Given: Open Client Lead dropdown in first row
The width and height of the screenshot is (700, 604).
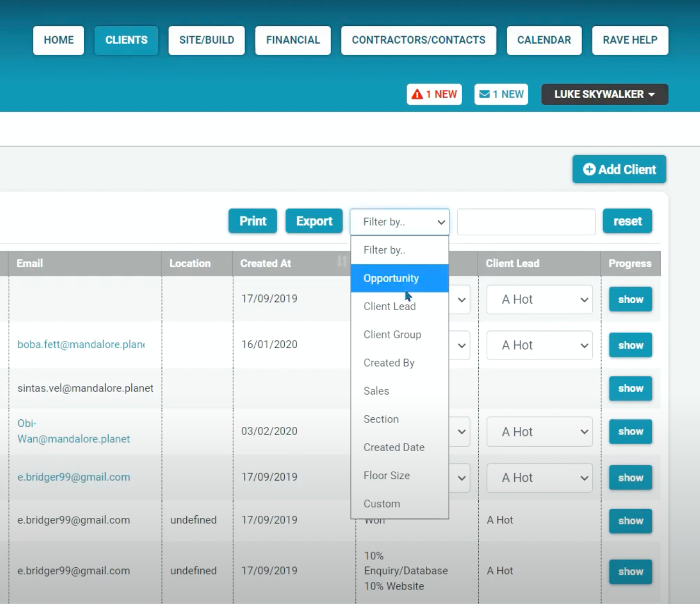Looking at the screenshot, I should click(539, 300).
